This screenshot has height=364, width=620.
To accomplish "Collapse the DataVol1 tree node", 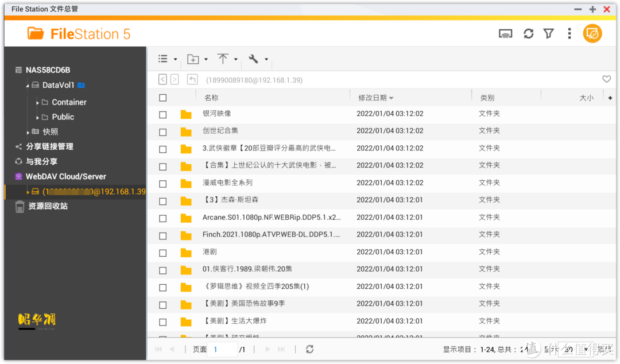I will [x=28, y=86].
